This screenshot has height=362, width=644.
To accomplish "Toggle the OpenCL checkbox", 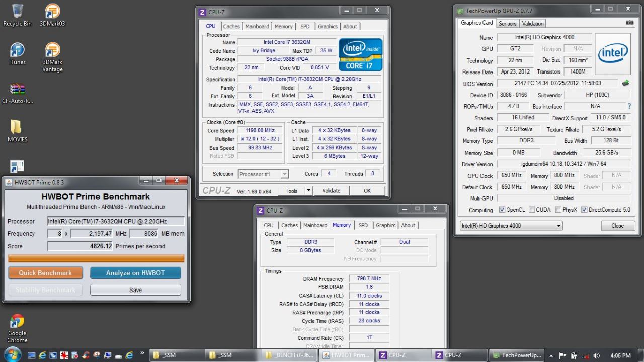I will 502,210.
